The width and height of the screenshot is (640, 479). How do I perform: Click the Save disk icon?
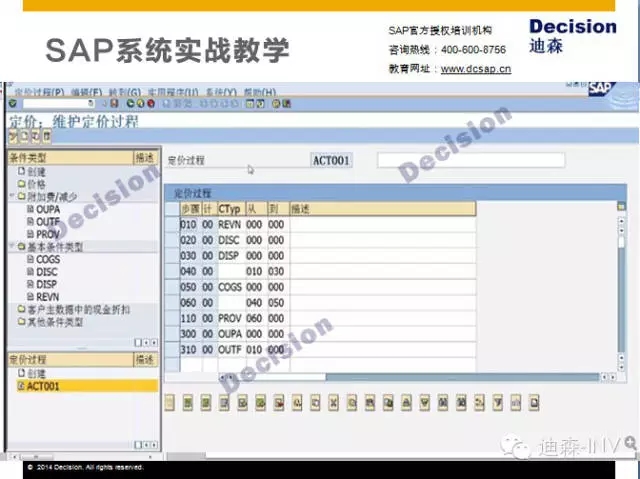[114, 104]
